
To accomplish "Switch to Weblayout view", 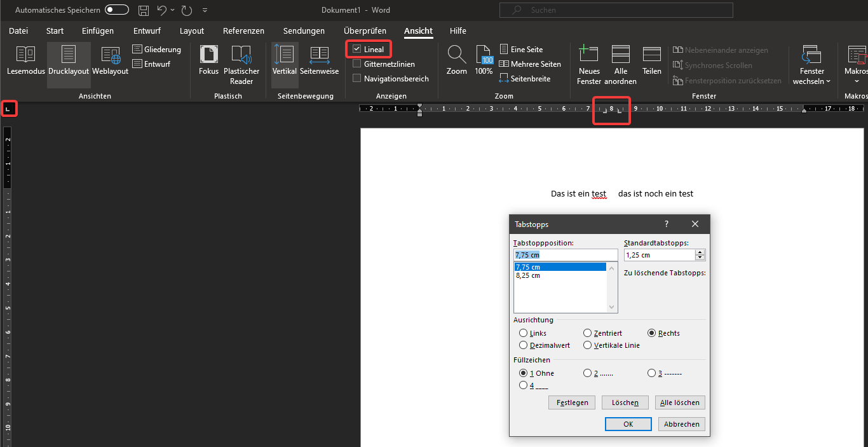I will (111, 62).
